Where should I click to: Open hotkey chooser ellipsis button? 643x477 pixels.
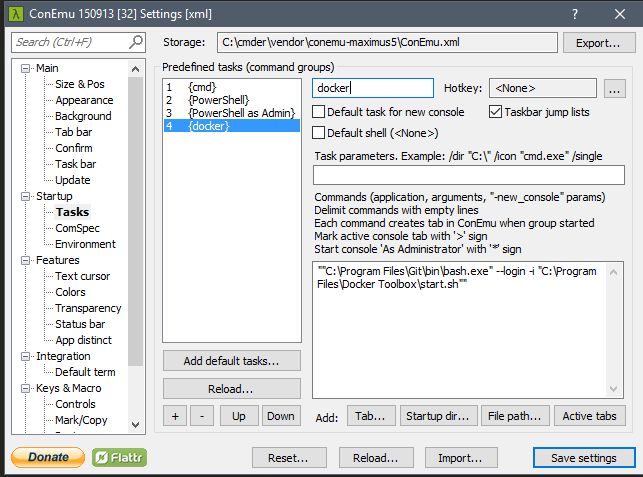[614, 88]
